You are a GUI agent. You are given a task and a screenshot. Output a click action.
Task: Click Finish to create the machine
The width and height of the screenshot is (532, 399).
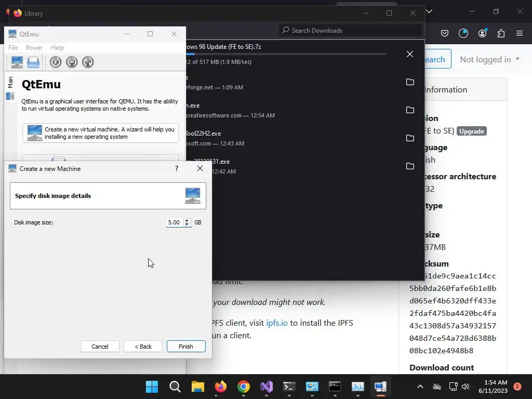186,347
